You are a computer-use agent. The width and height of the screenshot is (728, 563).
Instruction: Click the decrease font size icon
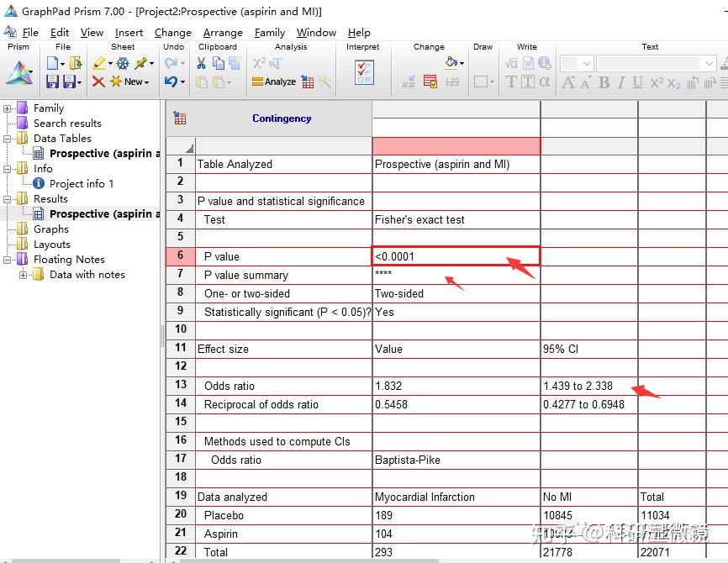coord(585,82)
